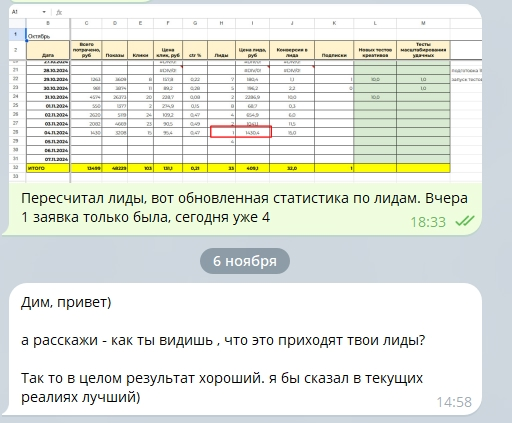Click the total lead price cell 409,1
The width and height of the screenshot is (512, 423).
[252, 168]
